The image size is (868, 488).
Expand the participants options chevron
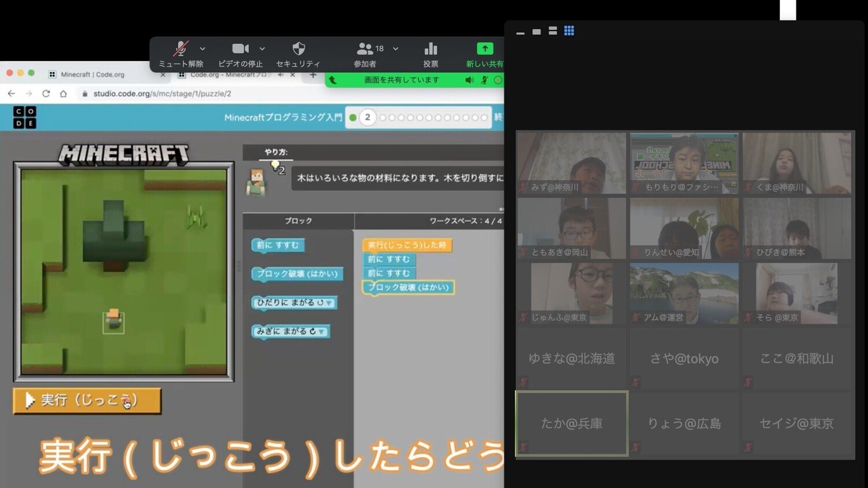pyautogui.click(x=396, y=49)
